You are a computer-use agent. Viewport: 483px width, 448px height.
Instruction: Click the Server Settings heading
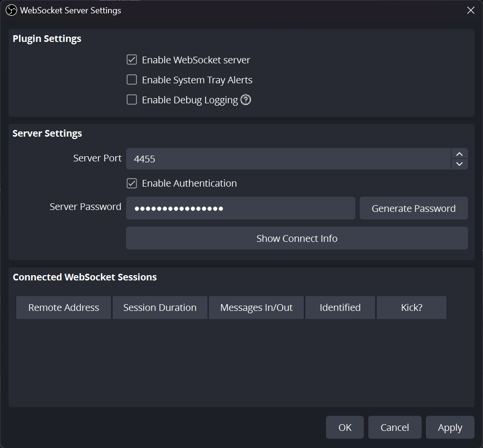47,133
